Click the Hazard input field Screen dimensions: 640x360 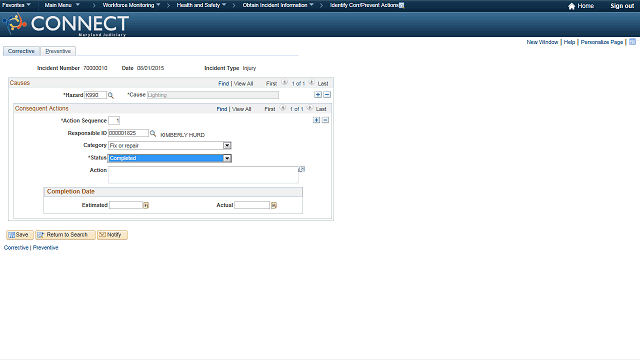pos(96,95)
